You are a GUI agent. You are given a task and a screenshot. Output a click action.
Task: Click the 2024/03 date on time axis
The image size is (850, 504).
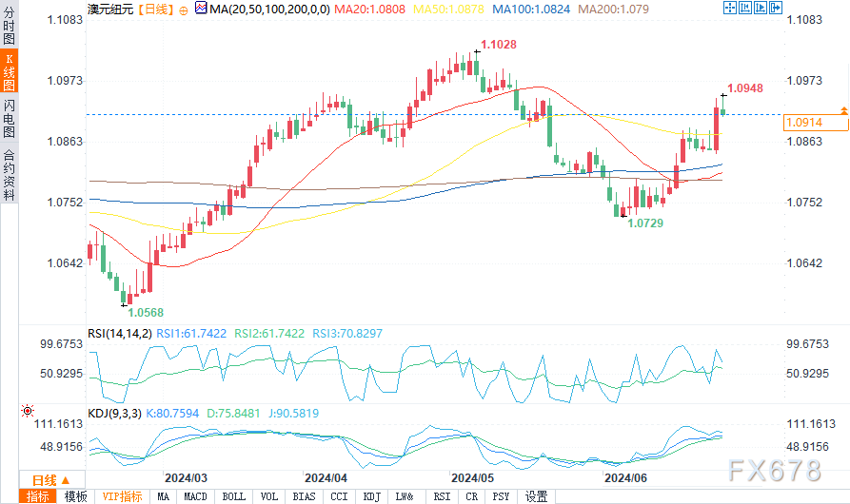point(186,478)
